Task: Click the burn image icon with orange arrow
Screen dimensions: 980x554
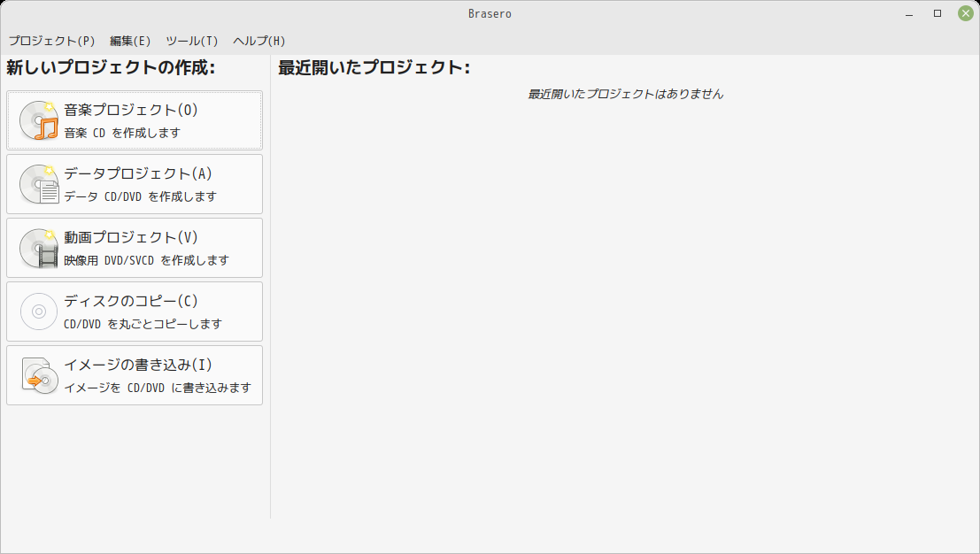Action: [x=39, y=375]
